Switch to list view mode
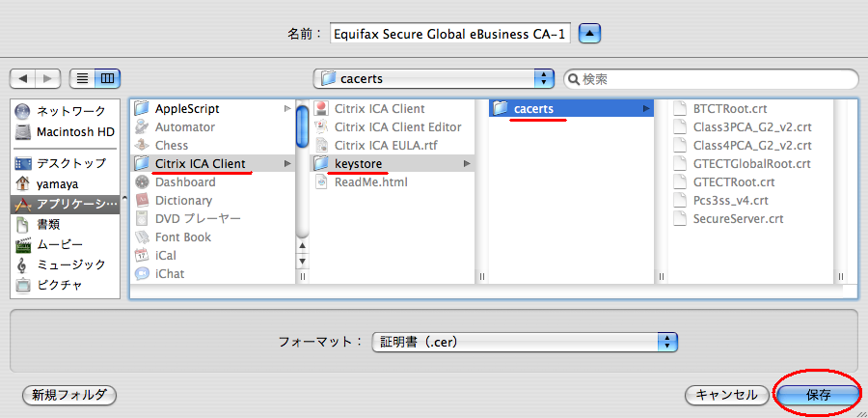This screenshot has height=418, width=868. coord(82,79)
